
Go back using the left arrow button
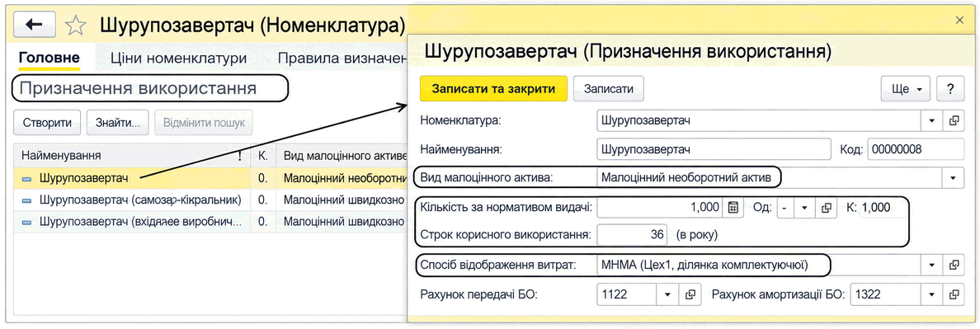click(34, 25)
